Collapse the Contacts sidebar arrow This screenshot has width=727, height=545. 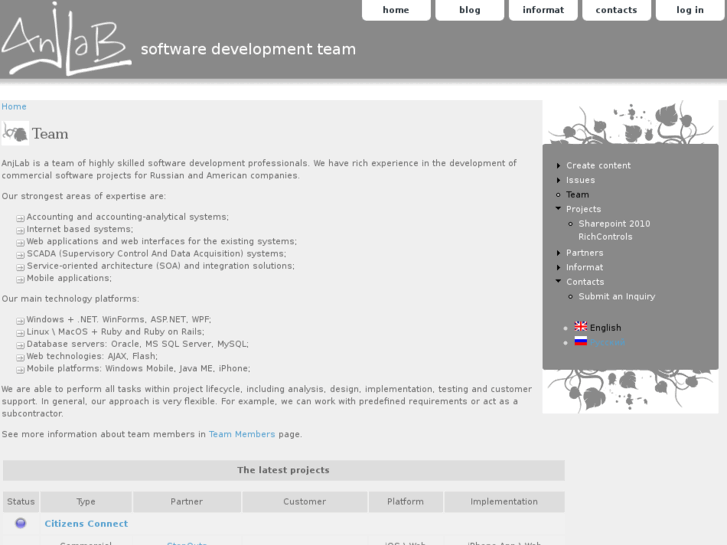(558, 281)
